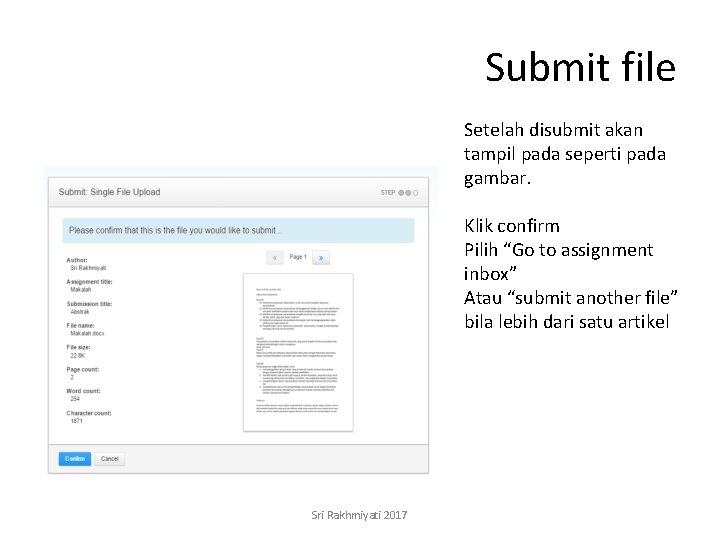Select character count value '1871'
This screenshot has height=540, width=720.
tap(77, 421)
